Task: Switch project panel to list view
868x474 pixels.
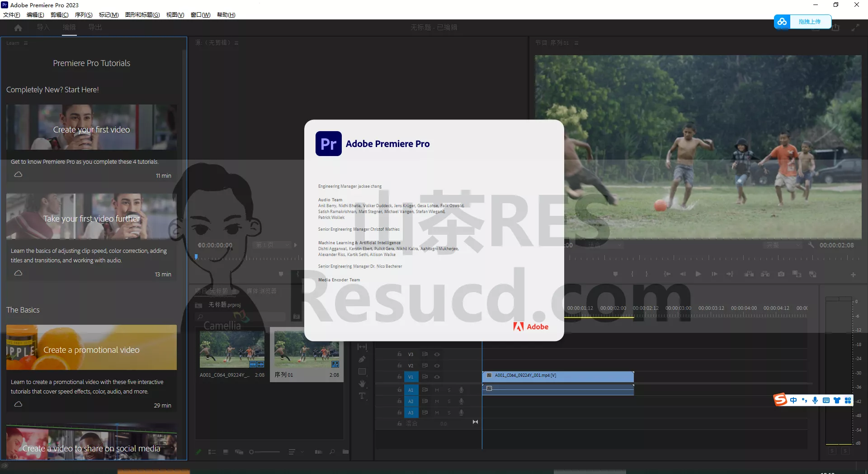Action: tap(212, 452)
